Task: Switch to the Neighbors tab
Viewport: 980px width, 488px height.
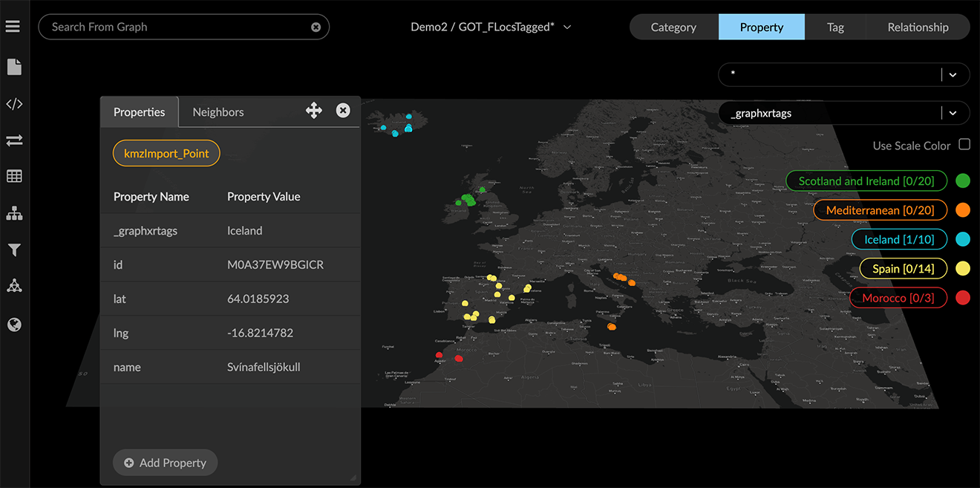Action: click(218, 112)
